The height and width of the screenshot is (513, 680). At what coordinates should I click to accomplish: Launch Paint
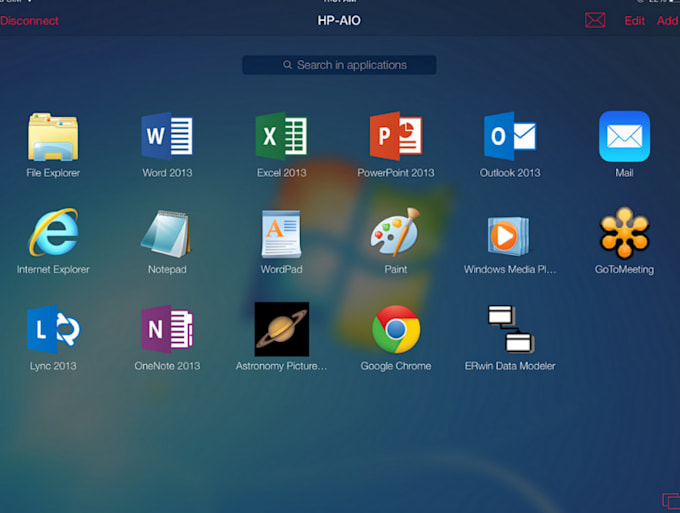pyautogui.click(x=396, y=234)
